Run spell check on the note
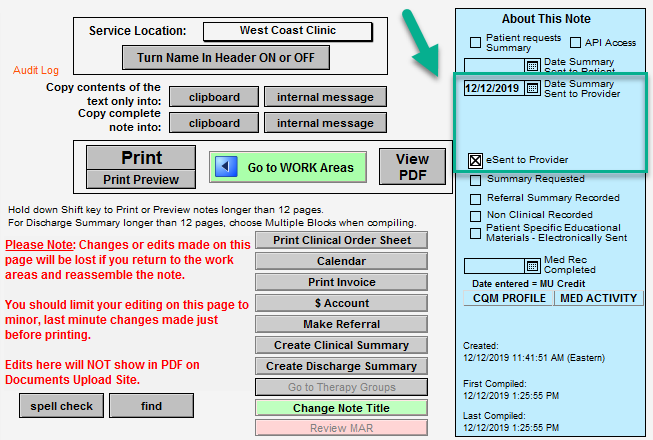 [60, 406]
